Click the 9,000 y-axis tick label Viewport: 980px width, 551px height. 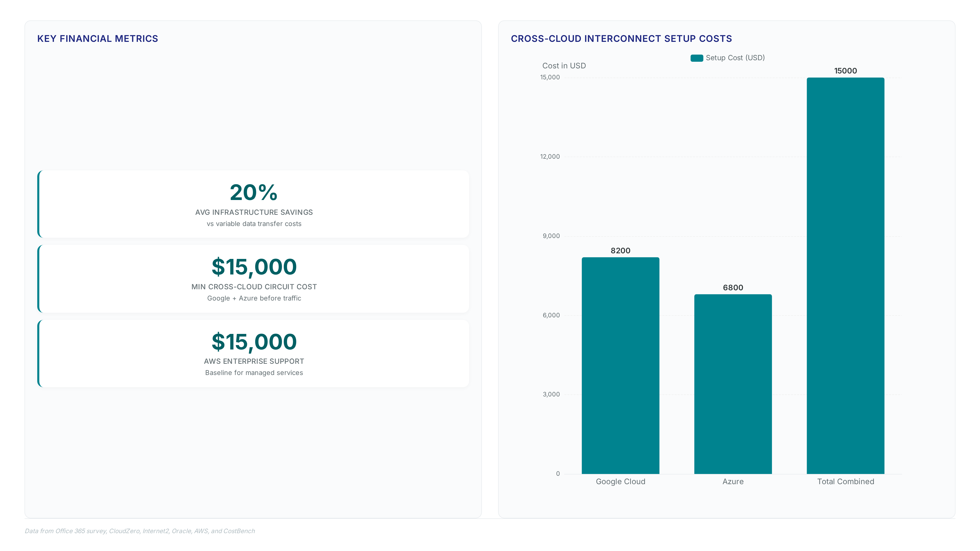pyautogui.click(x=551, y=236)
